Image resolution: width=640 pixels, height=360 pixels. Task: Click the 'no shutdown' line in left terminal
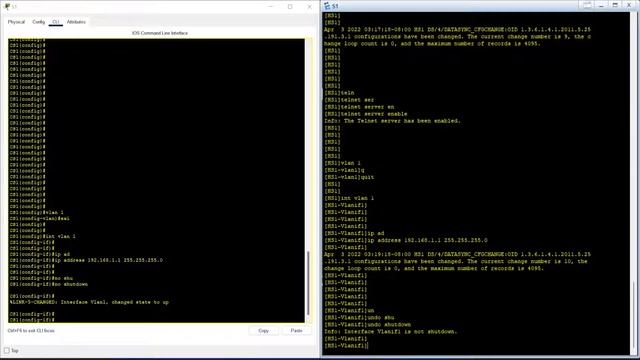tap(49, 284)
